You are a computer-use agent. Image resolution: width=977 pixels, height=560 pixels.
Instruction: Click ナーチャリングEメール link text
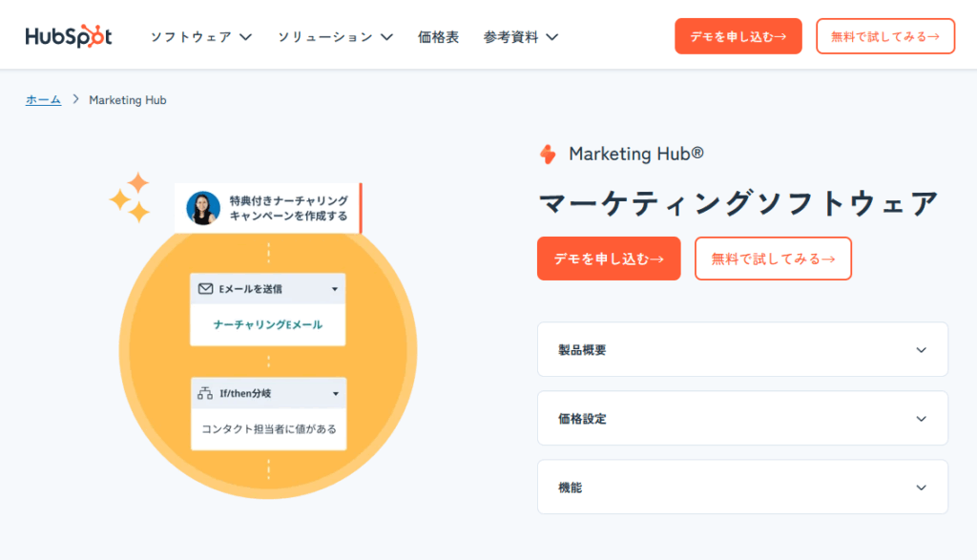[268, 324]
